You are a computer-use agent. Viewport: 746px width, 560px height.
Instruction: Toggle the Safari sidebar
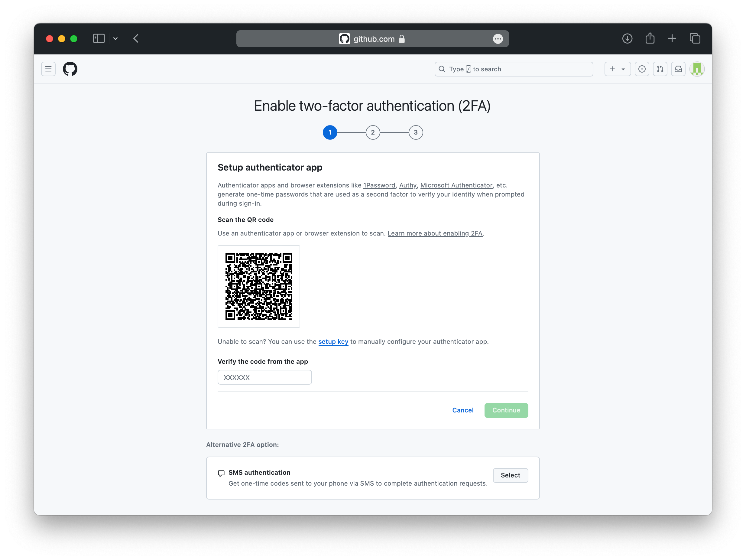click(x=99, y=39)
